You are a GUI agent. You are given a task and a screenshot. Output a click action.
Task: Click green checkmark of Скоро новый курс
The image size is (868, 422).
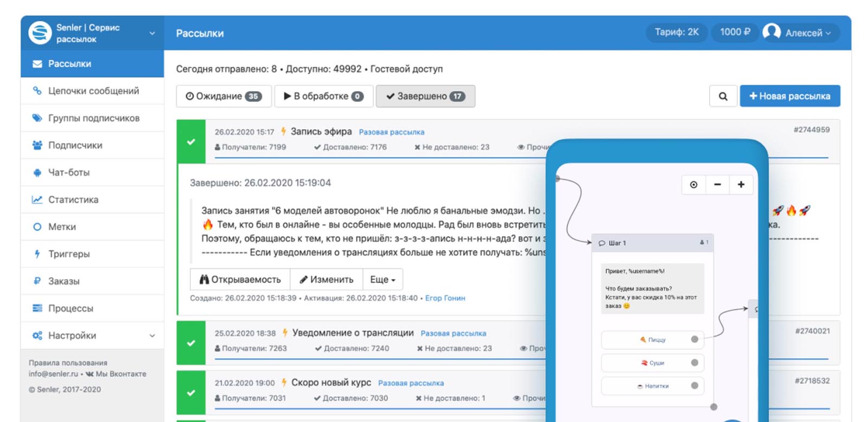click(x=191, y=393)
